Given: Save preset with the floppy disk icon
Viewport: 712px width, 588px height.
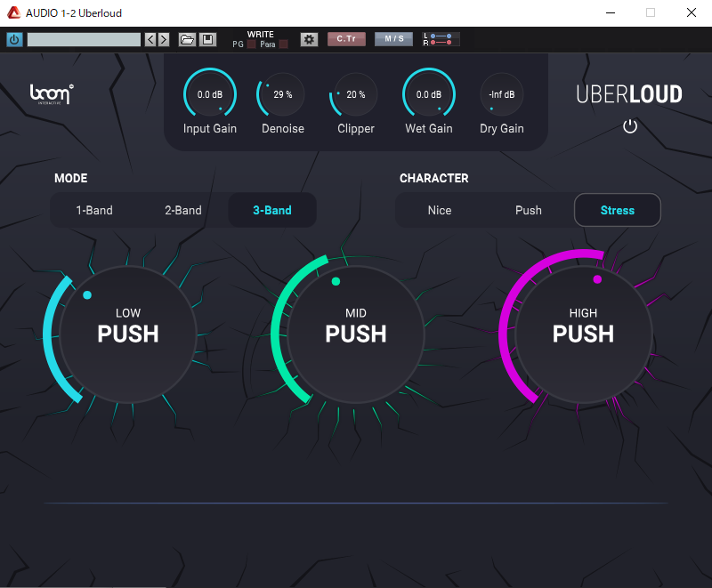Looking at the screenshot, I should pos(207,39).
